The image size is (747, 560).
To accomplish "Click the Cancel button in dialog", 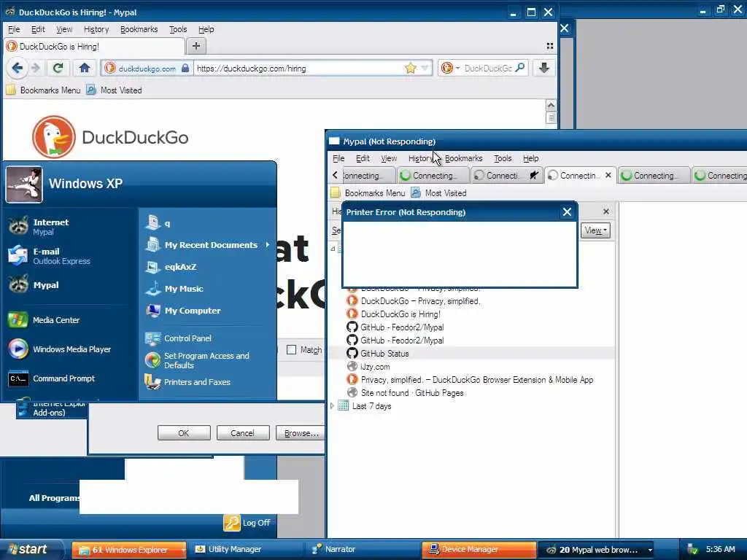I will (x=242, y=433).
